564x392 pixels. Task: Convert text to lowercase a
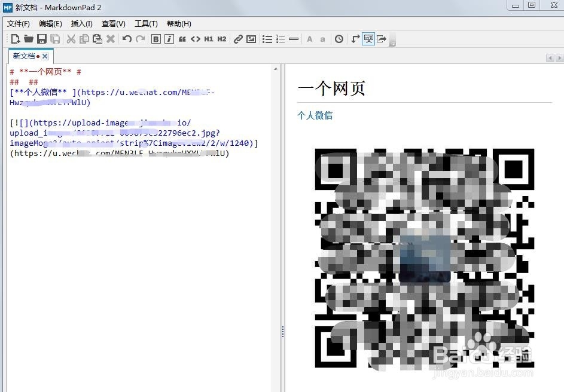pos(322,39)
